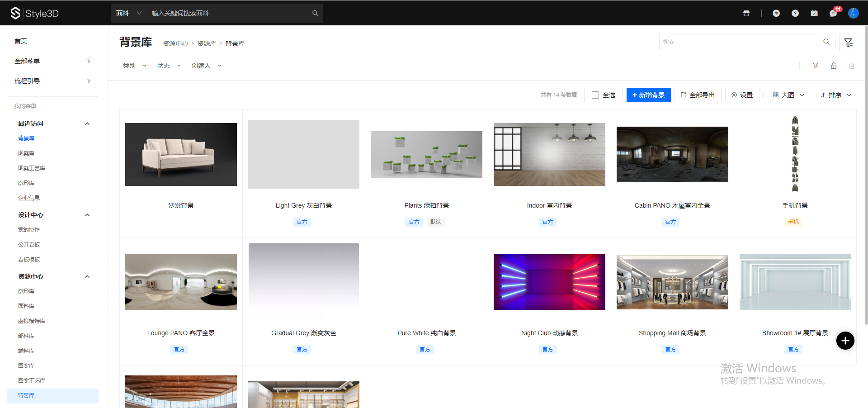Toggle the lock icon in toolbar
868x408 pixels.
click(834, 66)
